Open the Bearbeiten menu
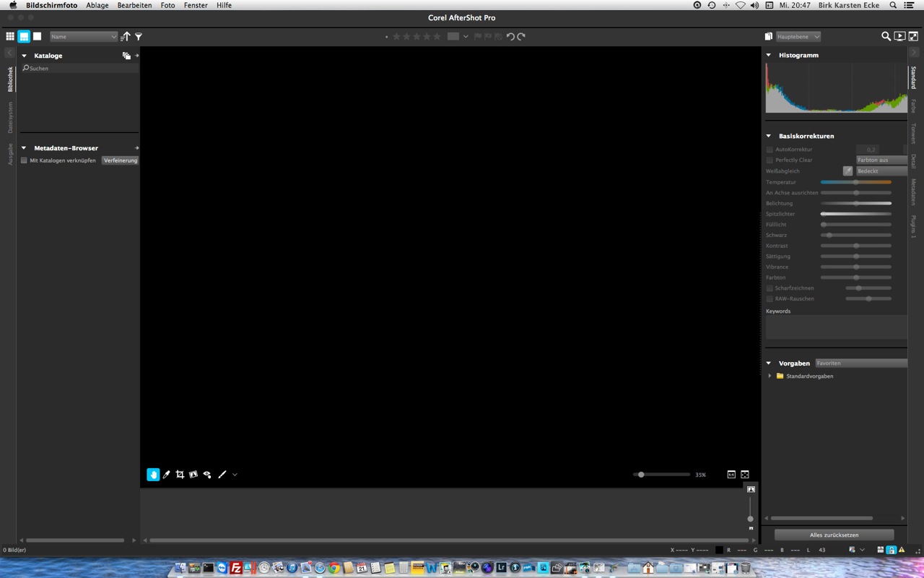Viewport: 924px width, 578px height. click(x=134, y=5)
